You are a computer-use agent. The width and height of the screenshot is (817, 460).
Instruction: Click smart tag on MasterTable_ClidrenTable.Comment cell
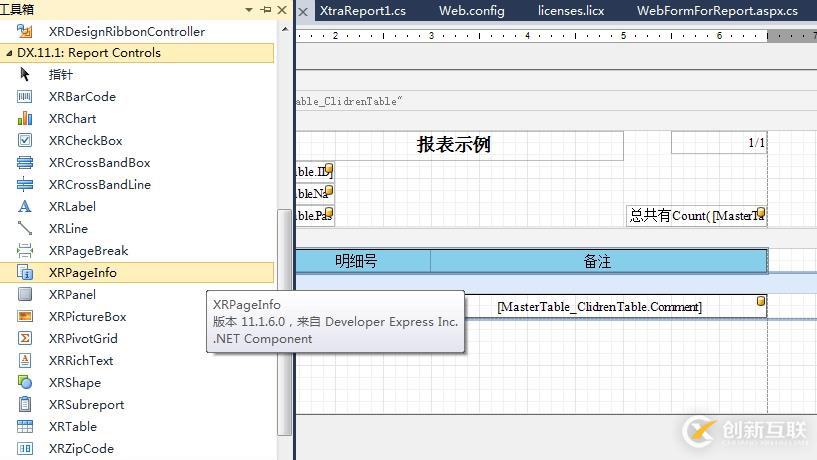(x=761, y=301)
